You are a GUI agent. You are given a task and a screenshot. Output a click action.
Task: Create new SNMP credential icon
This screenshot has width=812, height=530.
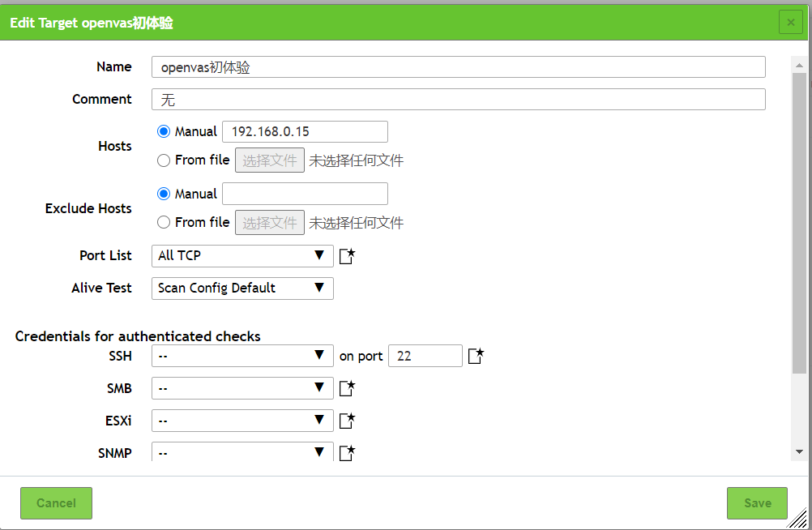click(x=347, y=453)
